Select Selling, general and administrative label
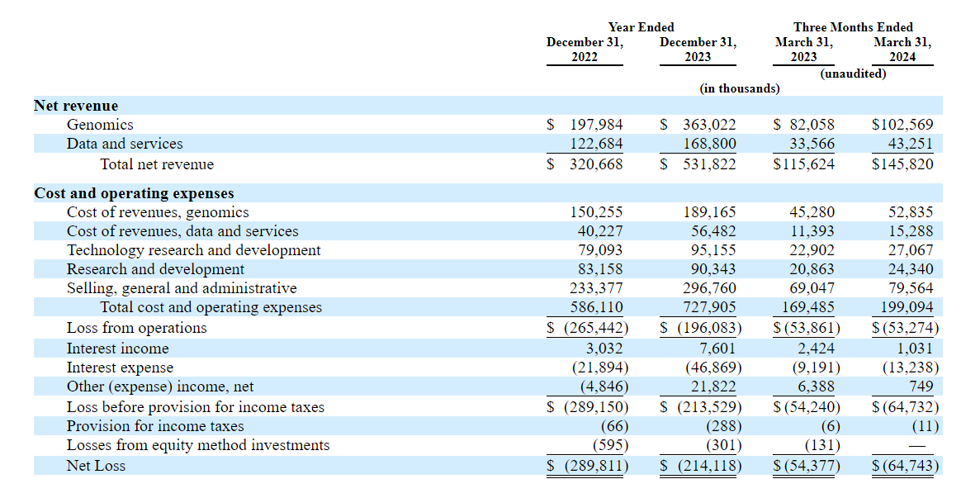The height and width of the screenshot is (498, 980). [182, 288]
